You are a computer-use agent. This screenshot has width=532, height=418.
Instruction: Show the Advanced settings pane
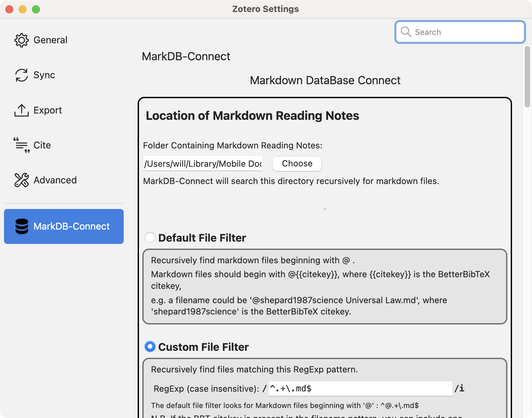click(x=64, y=180)
